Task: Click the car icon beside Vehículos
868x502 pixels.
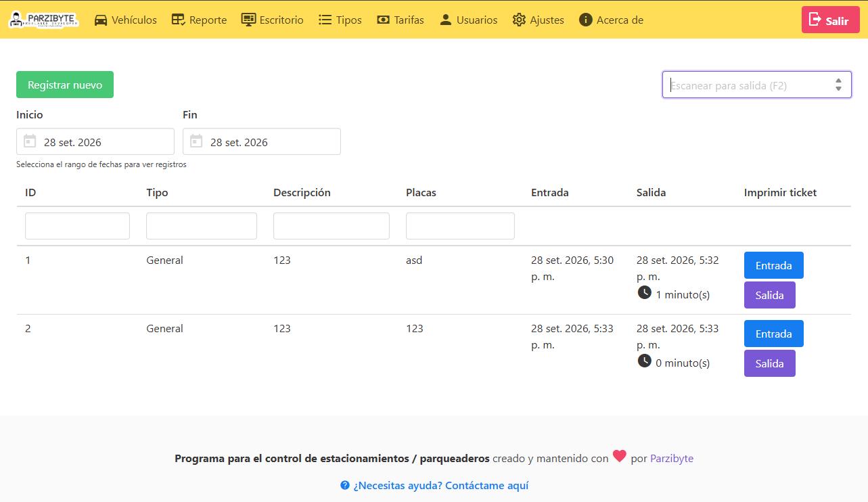Action: [x=101, y=20]
